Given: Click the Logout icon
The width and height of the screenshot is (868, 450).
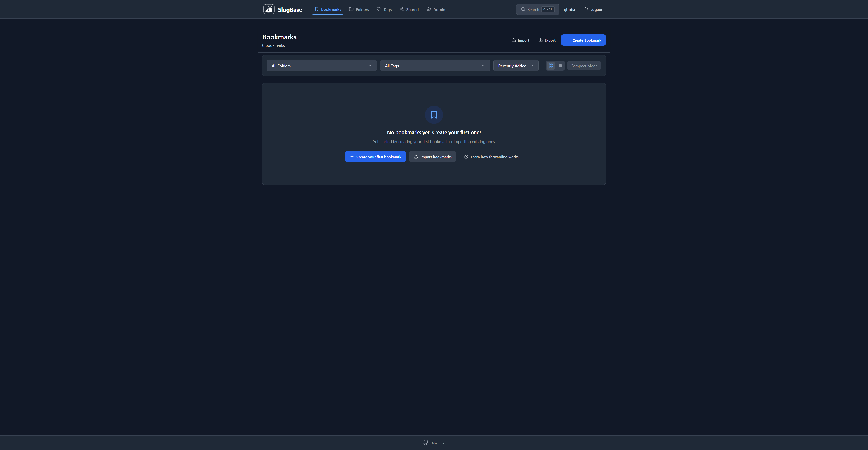Looking at the screenshot, I should [586, 9].
